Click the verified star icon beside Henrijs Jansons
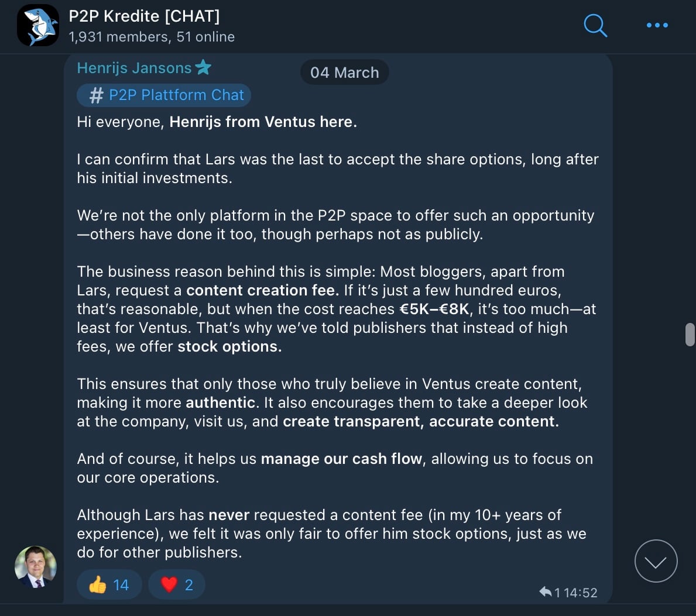This screenshot has height=616, width=696. [x=203, y=67]
